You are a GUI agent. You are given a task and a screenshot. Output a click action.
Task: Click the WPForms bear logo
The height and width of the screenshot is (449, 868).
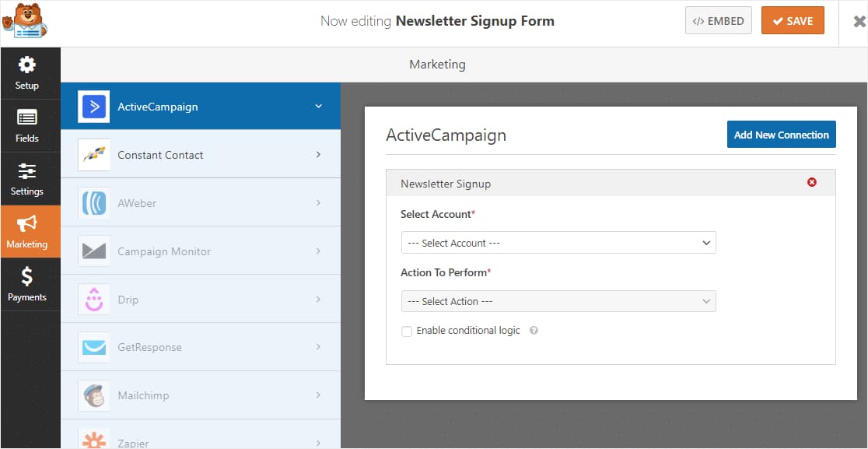tap(26, 20)
